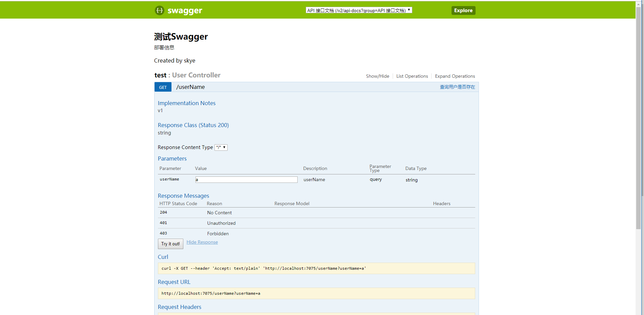
Task: Select the 204 status code cell
Action: click(x=163, y=212)
